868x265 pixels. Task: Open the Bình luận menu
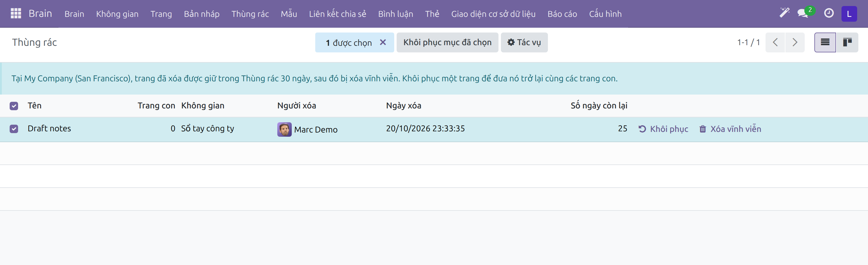click(x=395, y=14)
